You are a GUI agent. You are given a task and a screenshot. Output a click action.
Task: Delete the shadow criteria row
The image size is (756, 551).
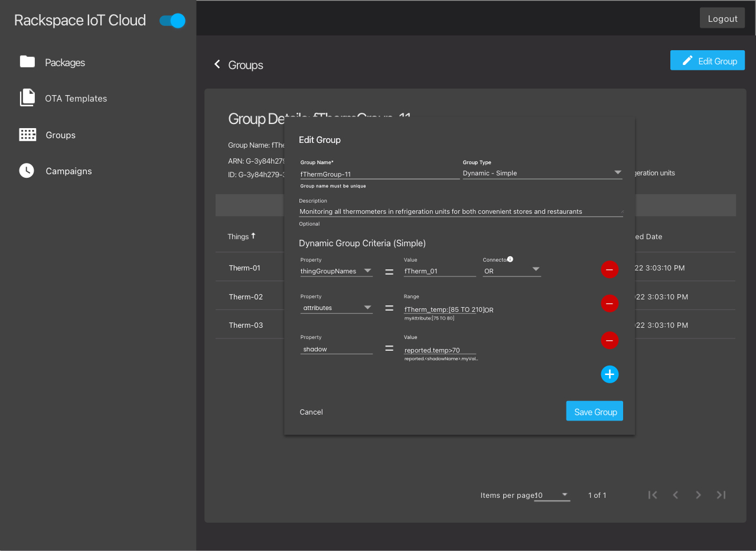point(610,341)
